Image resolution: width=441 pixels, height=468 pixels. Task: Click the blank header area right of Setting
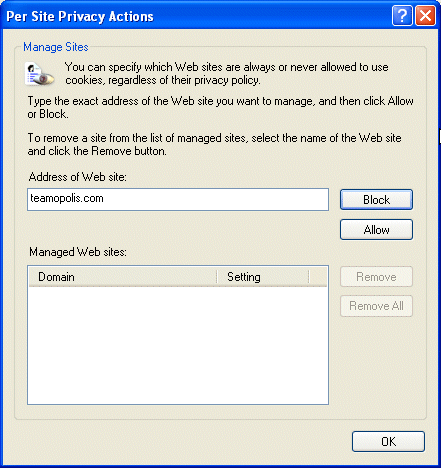[318, 277]
